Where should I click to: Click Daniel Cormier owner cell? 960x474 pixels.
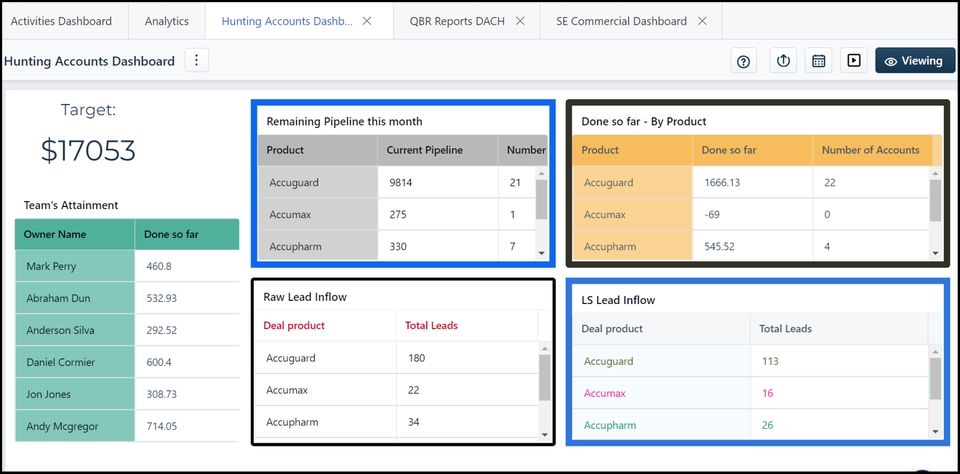pyautogui.click(x=75, y=362)
